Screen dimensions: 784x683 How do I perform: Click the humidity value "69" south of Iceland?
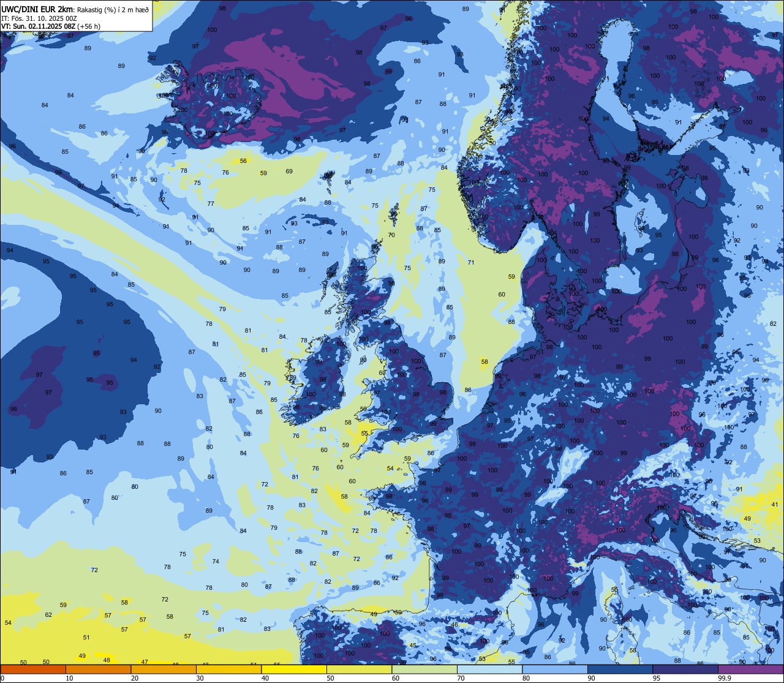pyautogui.click(x=289, y=172)
